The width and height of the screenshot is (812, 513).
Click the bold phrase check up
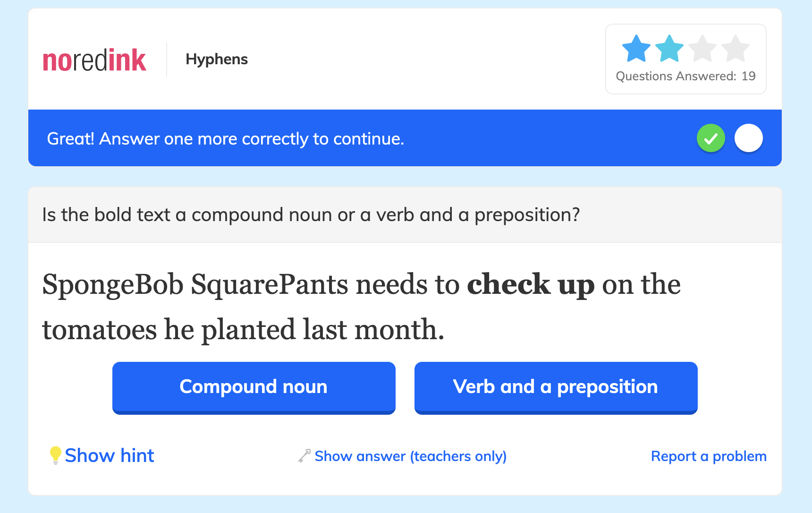(531, 285)
